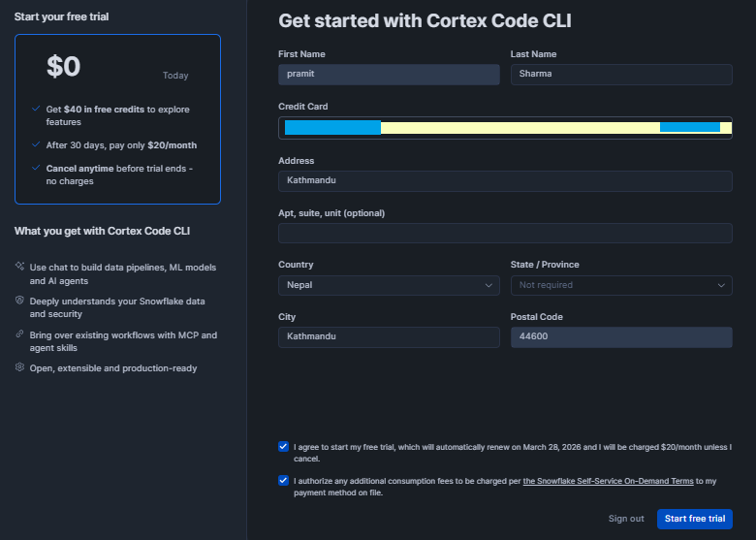Click the checkmark beside Cancel anytime
756x540 pixels.
point(36,168)
